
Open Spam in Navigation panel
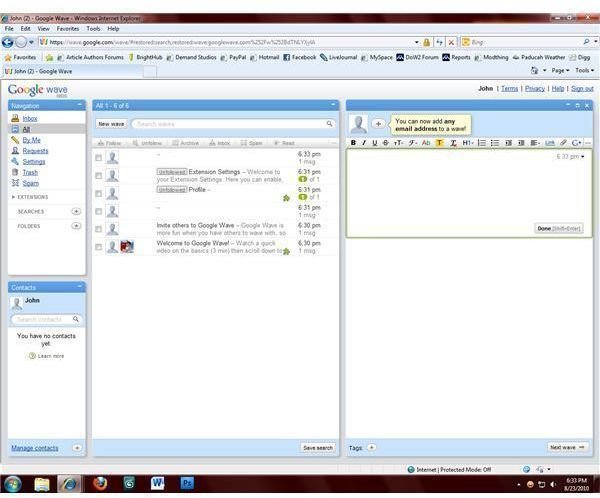click(x=30, y=183)
